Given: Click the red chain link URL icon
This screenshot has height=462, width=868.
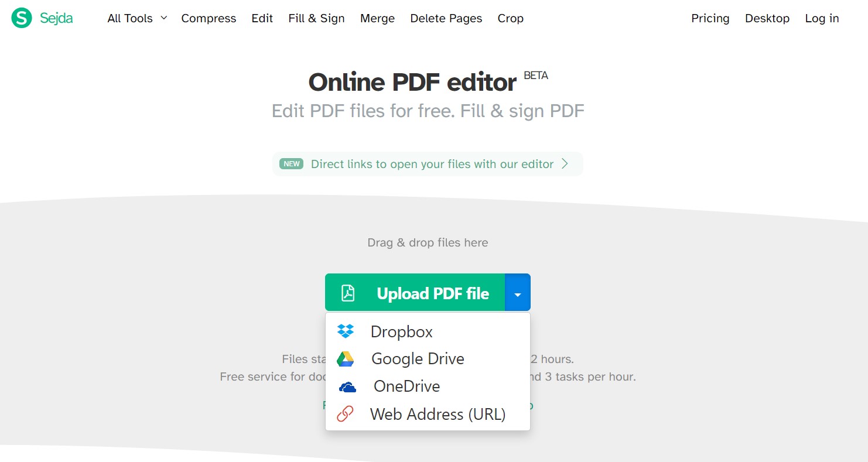Looking at the screenshot, I should tap(346, 414).
